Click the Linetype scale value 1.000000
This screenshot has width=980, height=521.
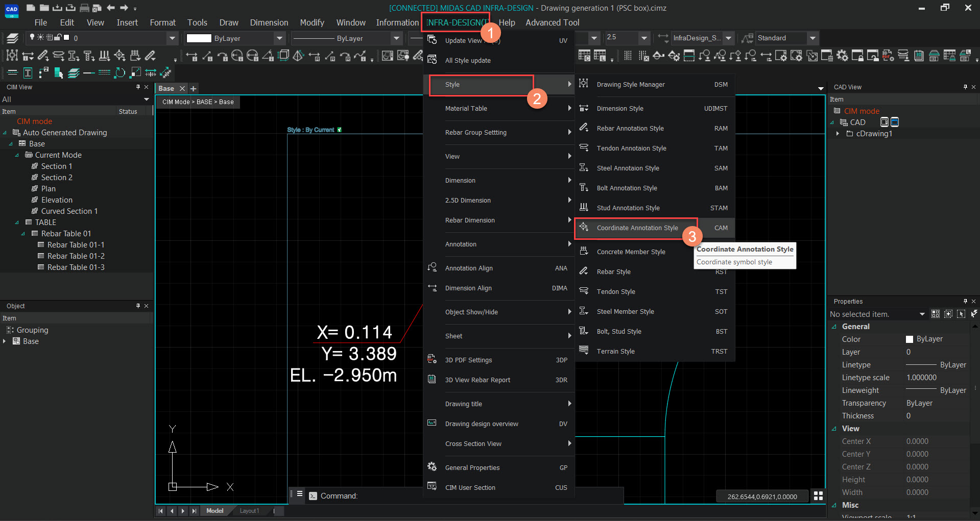(921, 378)
